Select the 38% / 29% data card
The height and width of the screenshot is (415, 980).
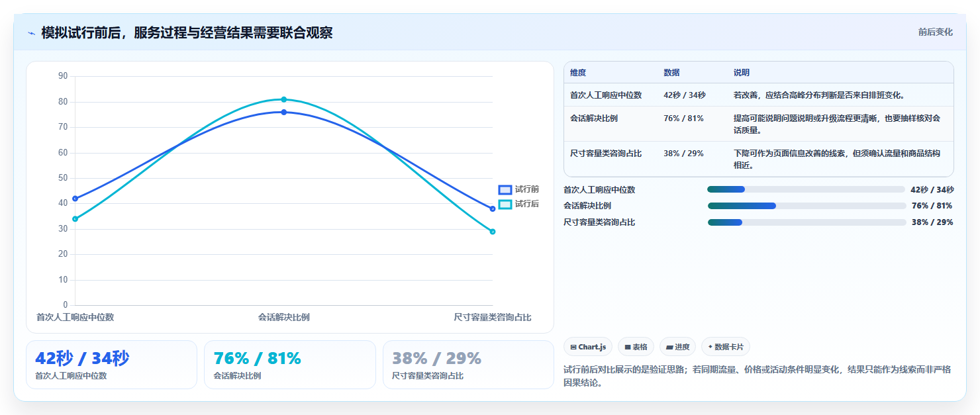point(468,365)
